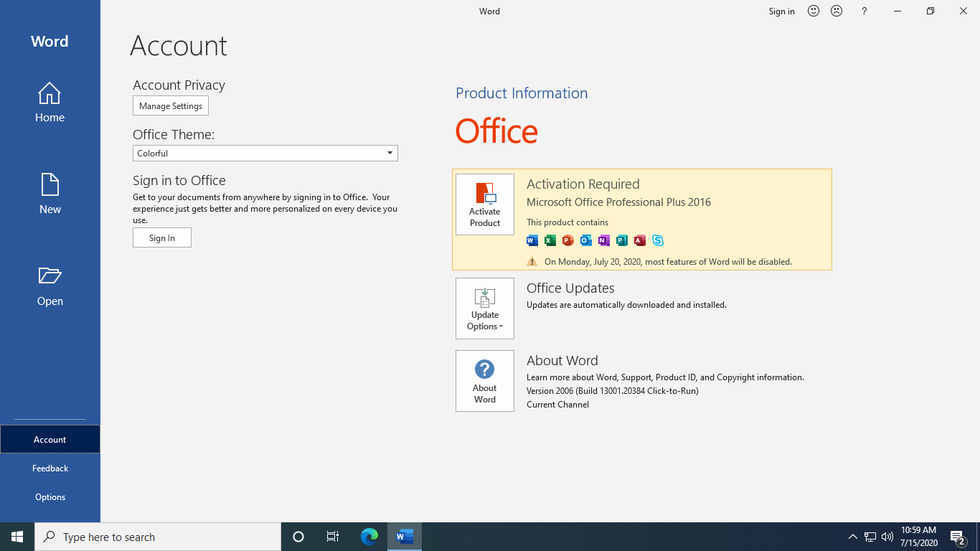Click the taskbar search box
The height and width of the screenshot is (551, 980).
158,537
